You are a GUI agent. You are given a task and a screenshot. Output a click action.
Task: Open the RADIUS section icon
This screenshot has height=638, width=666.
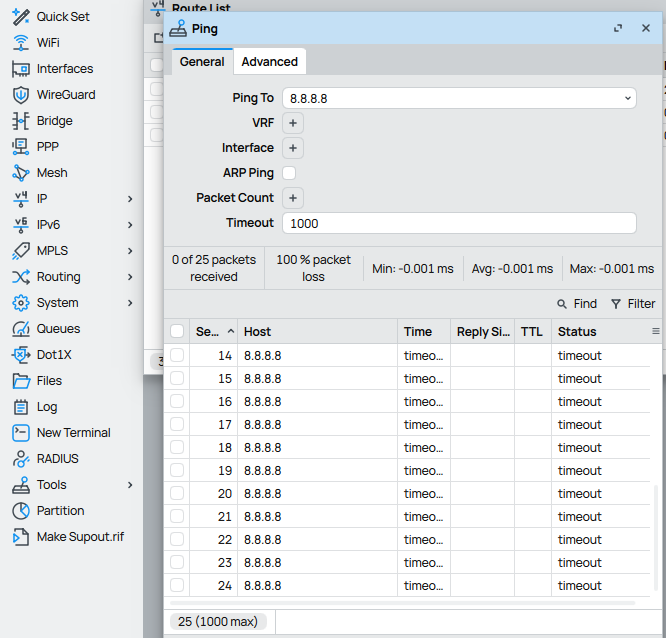click(21, 459)
